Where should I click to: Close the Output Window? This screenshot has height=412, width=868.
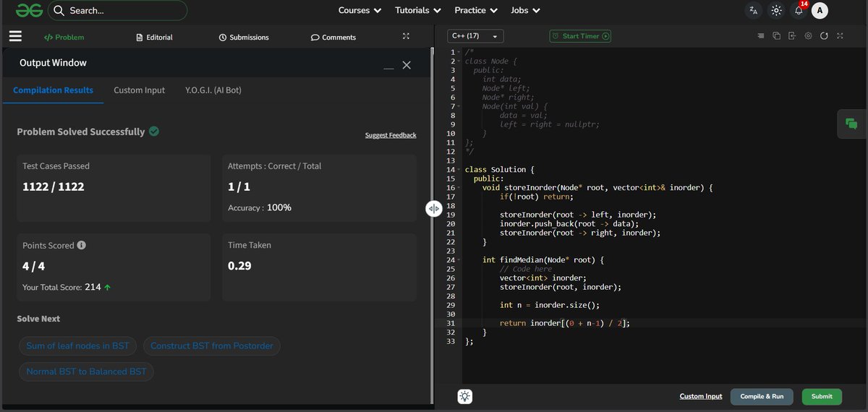coord(407,65)
